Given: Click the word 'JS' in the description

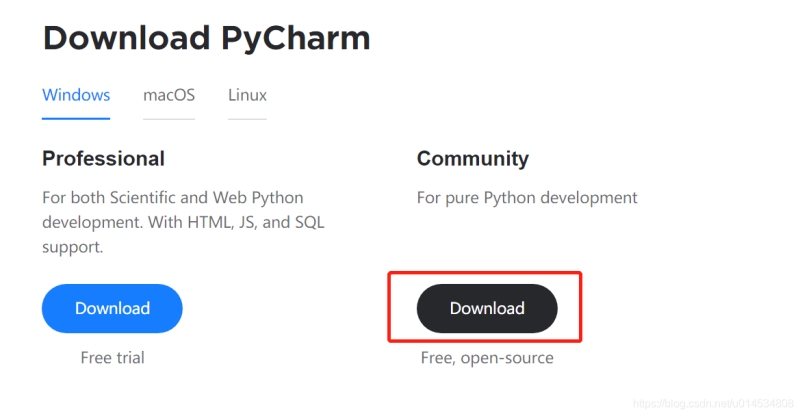Looking at the screenshot, I should [x=247, y=221].
